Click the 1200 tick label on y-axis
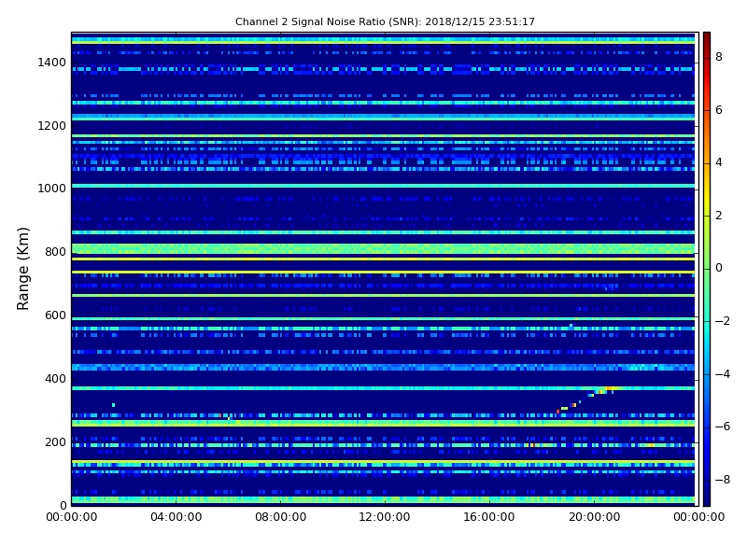This screenshot has width=747, height=560. coord(51,126)
